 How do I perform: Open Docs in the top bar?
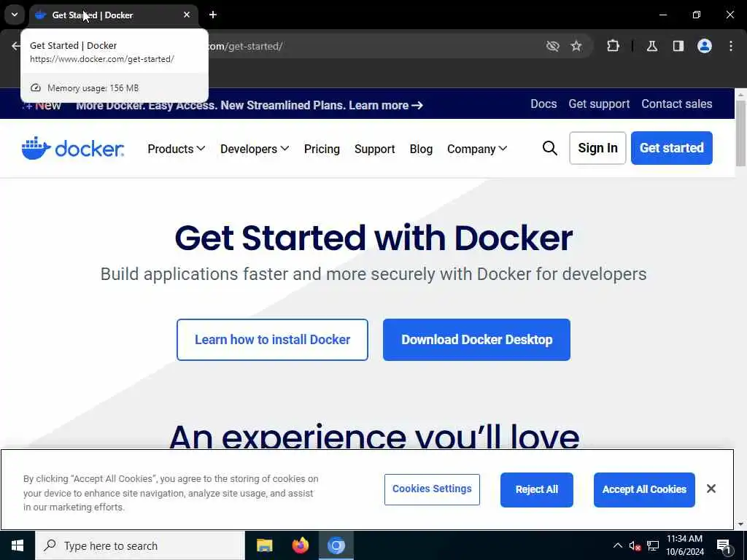(x=543, y=104)
